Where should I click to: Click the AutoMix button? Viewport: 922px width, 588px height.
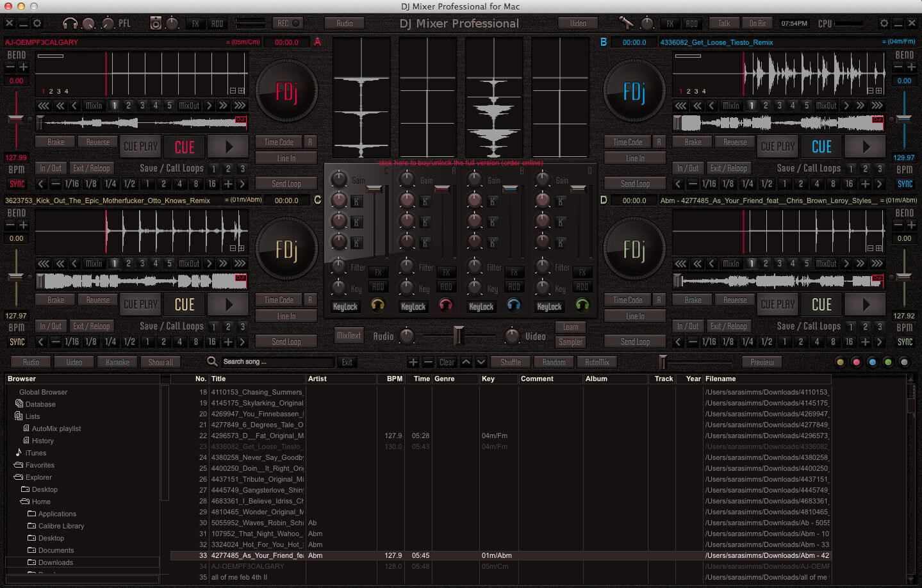coord(597,362)
